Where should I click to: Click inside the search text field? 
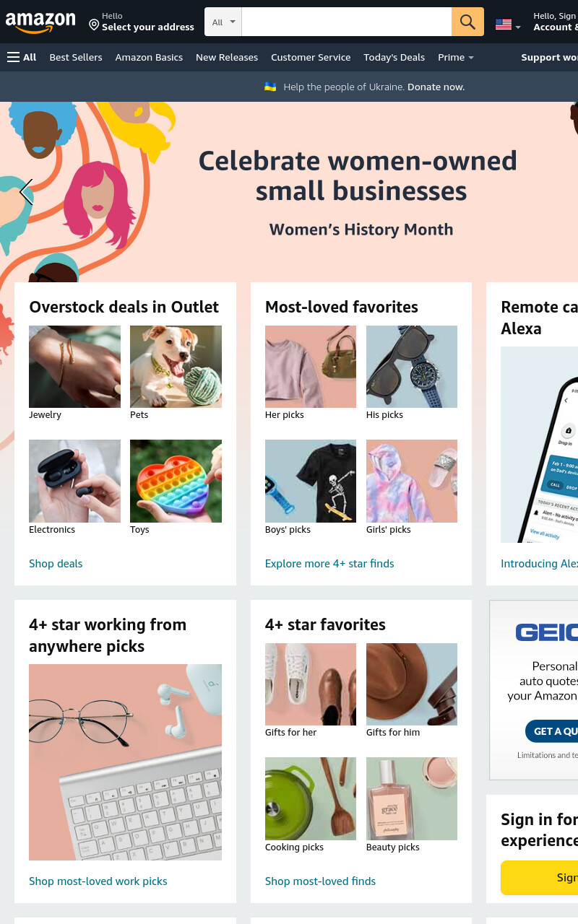point(347,22)
